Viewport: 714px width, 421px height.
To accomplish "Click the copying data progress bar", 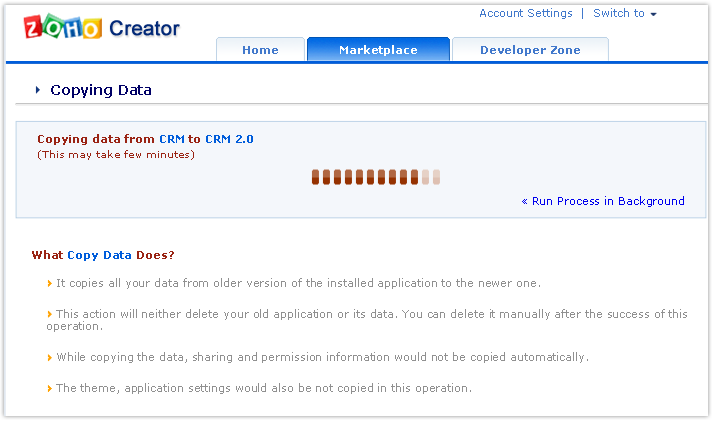I will pos(376,177).
